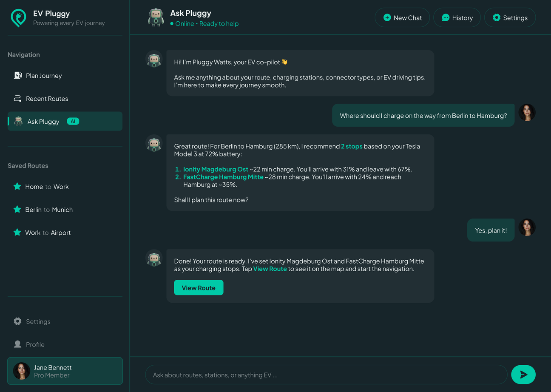Click the green View Route button
Viewport: 551px width, 392px height.
point(199,288)
